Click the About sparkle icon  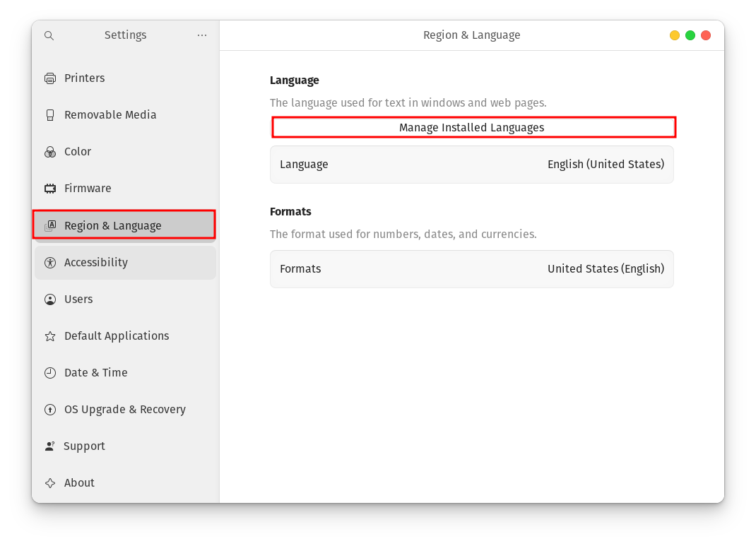[x=50, y=483]
